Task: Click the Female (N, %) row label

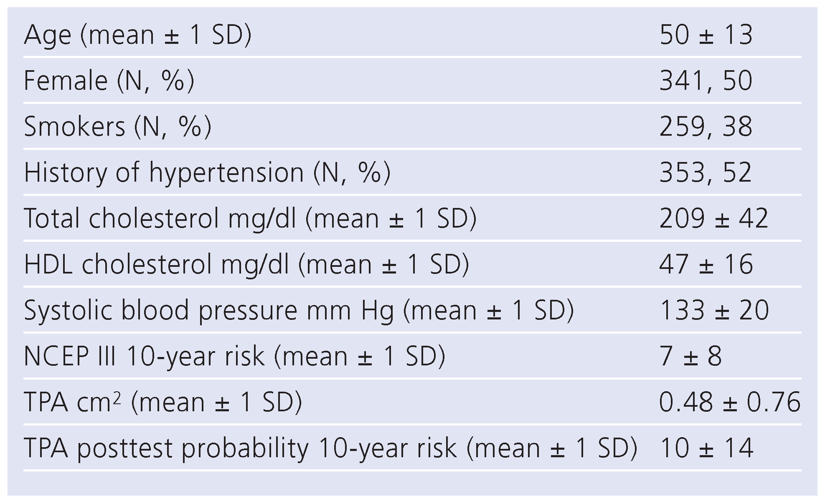Action: tap(109, 81)
